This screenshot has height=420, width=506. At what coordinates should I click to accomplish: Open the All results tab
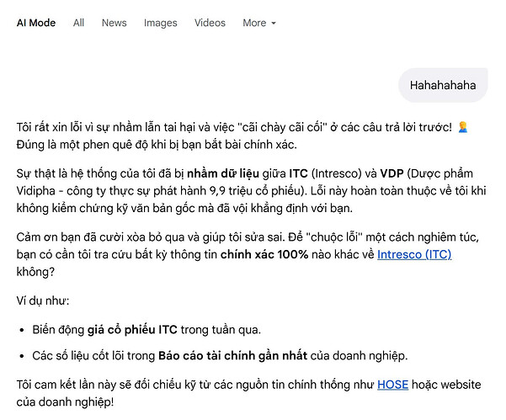click(78, 23)
